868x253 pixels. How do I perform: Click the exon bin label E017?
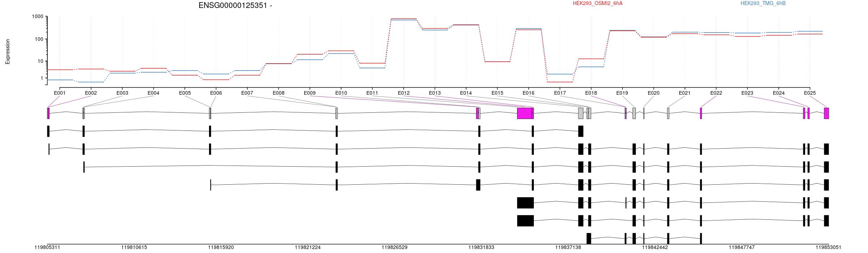560,93
